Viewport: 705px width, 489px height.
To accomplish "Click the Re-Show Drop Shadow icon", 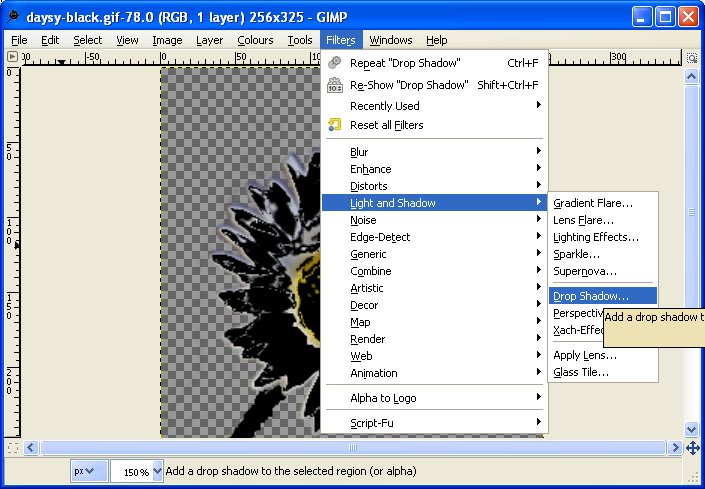I will [335, 84].
